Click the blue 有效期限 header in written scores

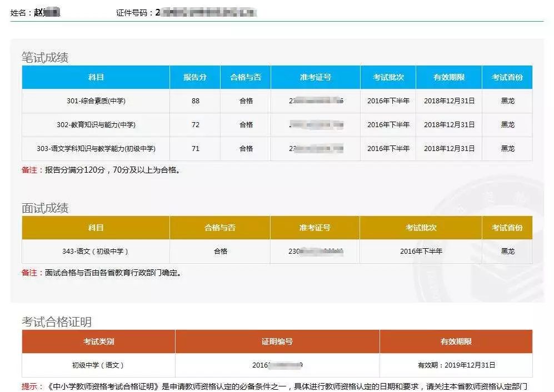tap(449, 77)
